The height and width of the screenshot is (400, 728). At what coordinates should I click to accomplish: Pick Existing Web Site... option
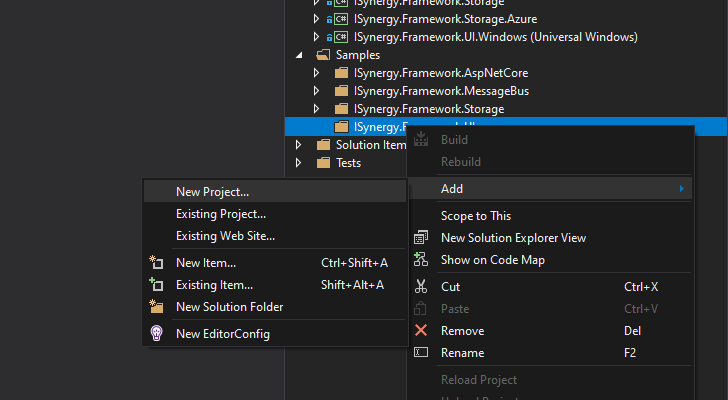[275, 236]
